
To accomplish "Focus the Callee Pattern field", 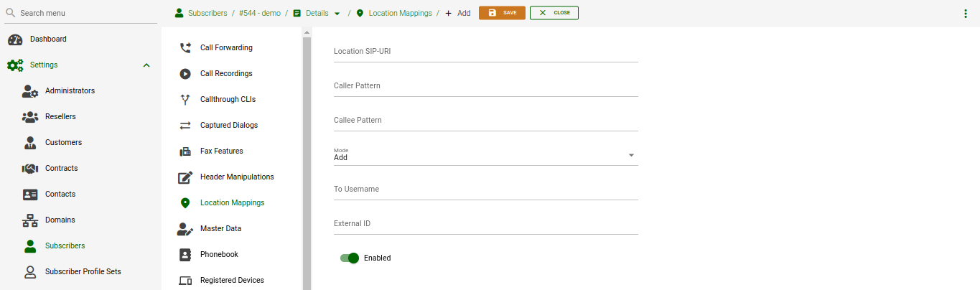I will click(486, 121).
